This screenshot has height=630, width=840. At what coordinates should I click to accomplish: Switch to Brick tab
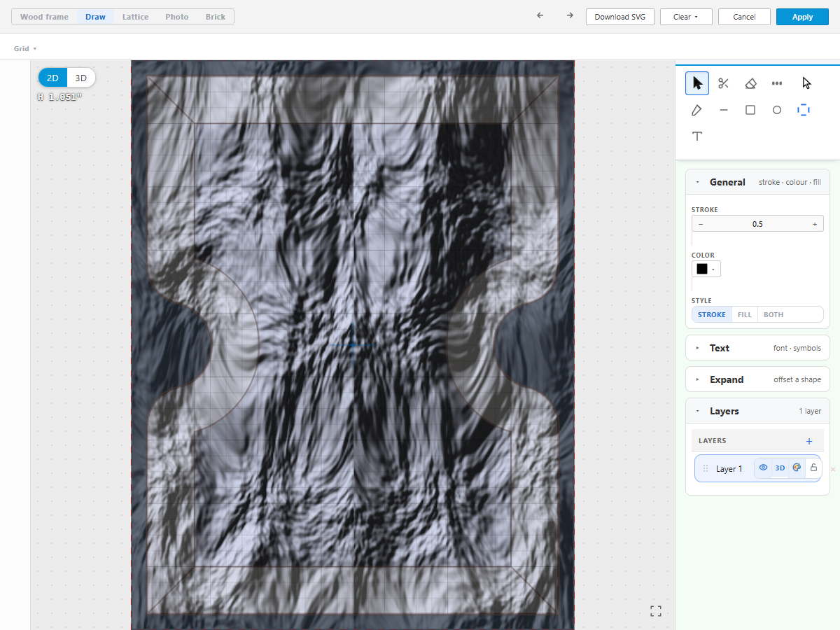(x=216, y=17)
